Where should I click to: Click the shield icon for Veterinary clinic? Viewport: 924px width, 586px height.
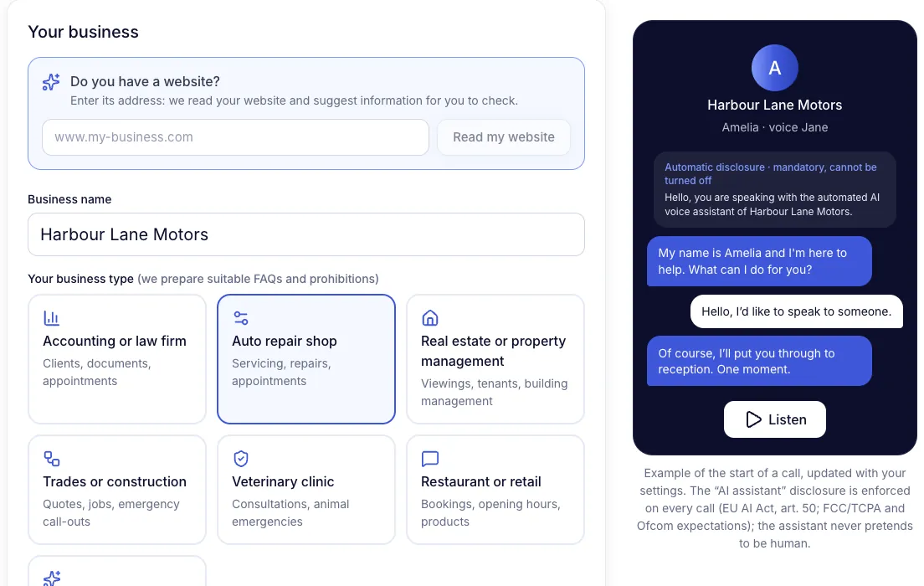point(240,458)
